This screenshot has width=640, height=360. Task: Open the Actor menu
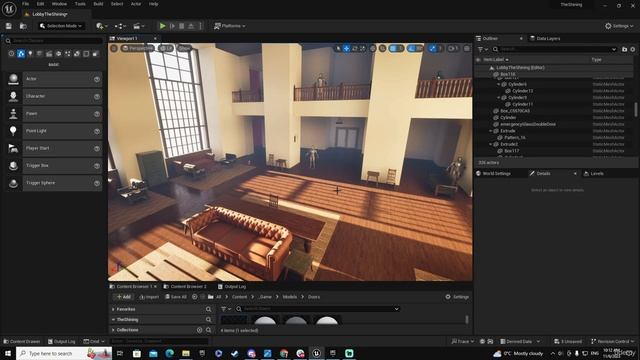[136, 4]
